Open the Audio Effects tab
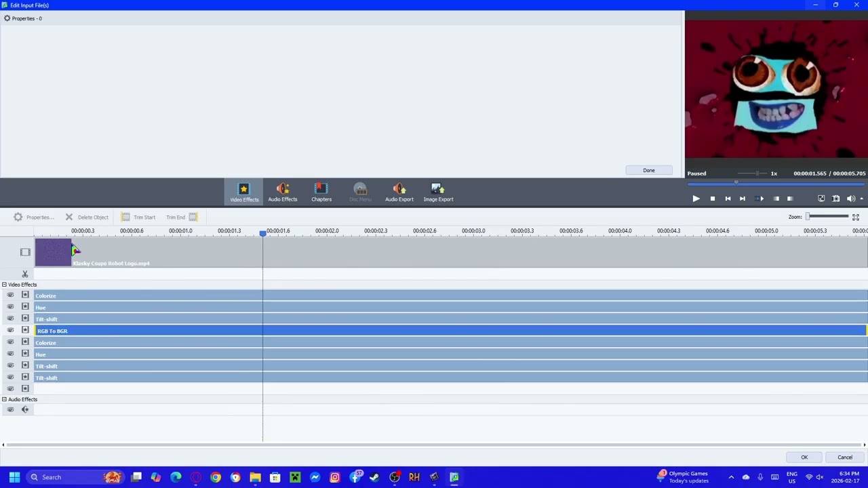This screenshot has height=488, width=868. [283, 192]
